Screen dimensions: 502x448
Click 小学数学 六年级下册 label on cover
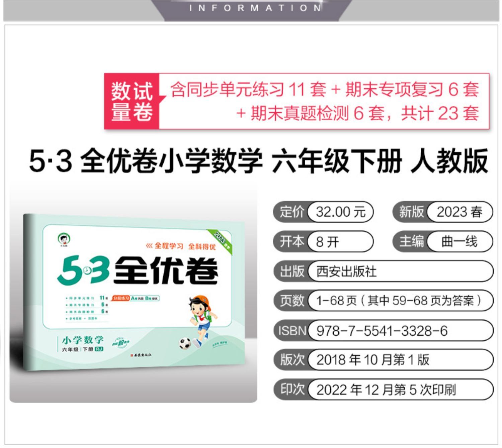click(x=83, y=343)
